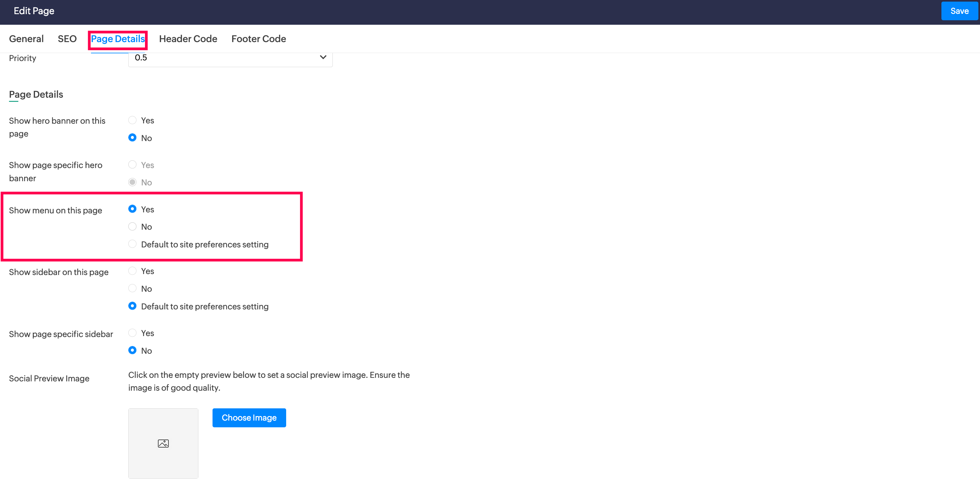The height and width of the screenshot is (480, 980).
Task: Switch to the General tab
Action: coord(26,39)
